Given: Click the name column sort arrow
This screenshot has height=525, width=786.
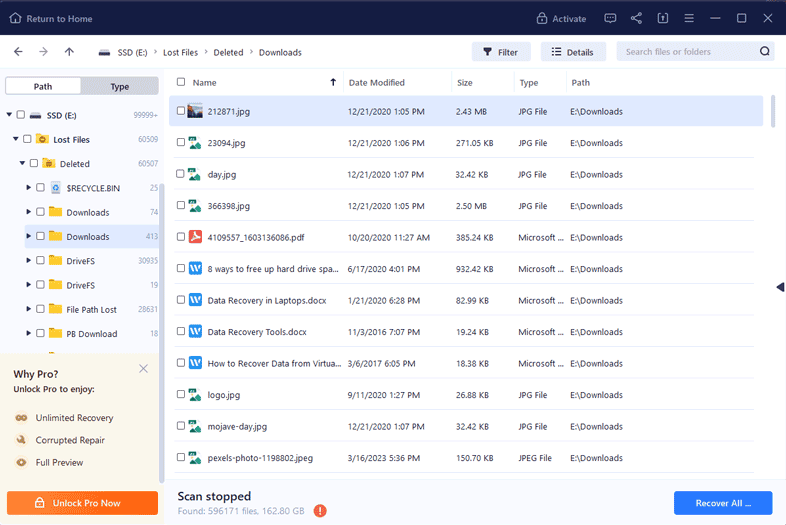Looking at the screenshot, I should pos(333,82).
